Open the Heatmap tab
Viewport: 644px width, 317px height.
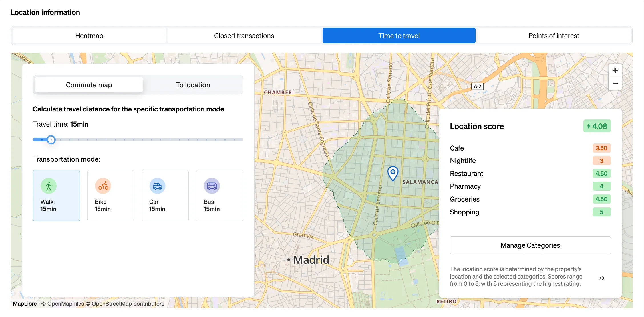pos(89,36)
